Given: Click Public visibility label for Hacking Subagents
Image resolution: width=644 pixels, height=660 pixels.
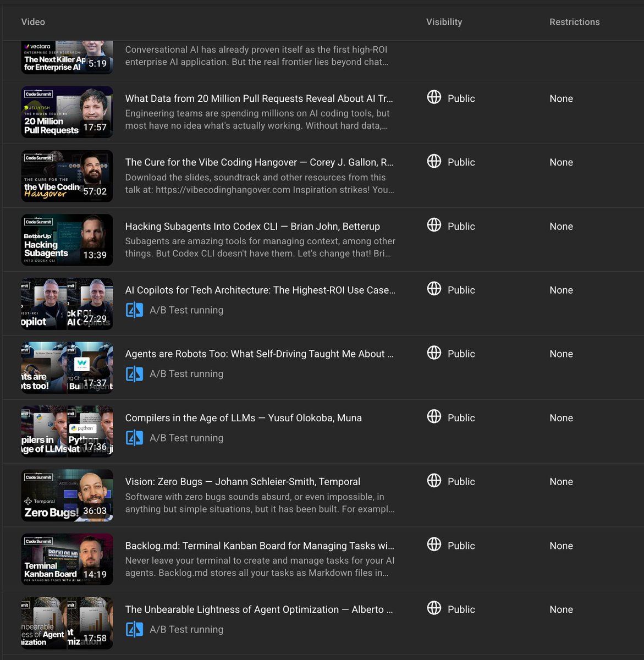Looking at the screenshot, I should 461,226.
